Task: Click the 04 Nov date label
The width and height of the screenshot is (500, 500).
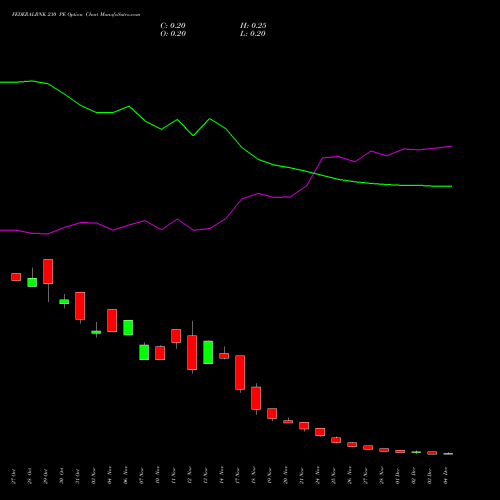Action: tap(110, 476)
